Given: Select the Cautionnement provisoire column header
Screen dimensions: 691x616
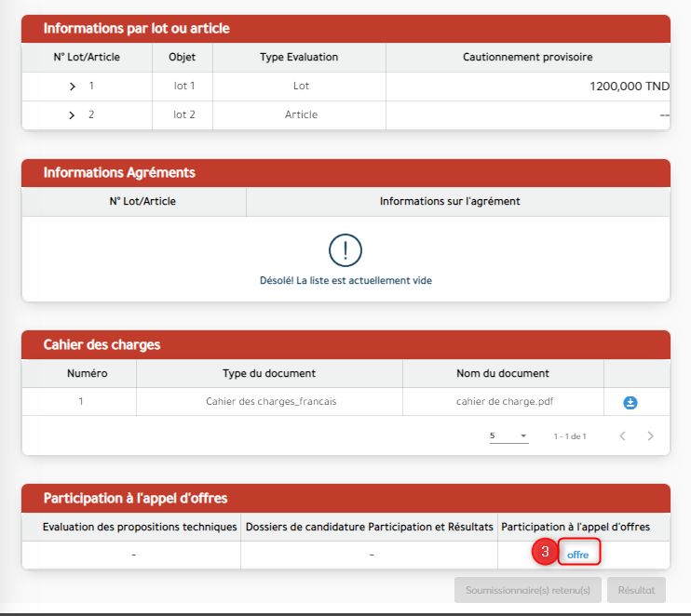Looking at the screenshot, I should (527, 58).
